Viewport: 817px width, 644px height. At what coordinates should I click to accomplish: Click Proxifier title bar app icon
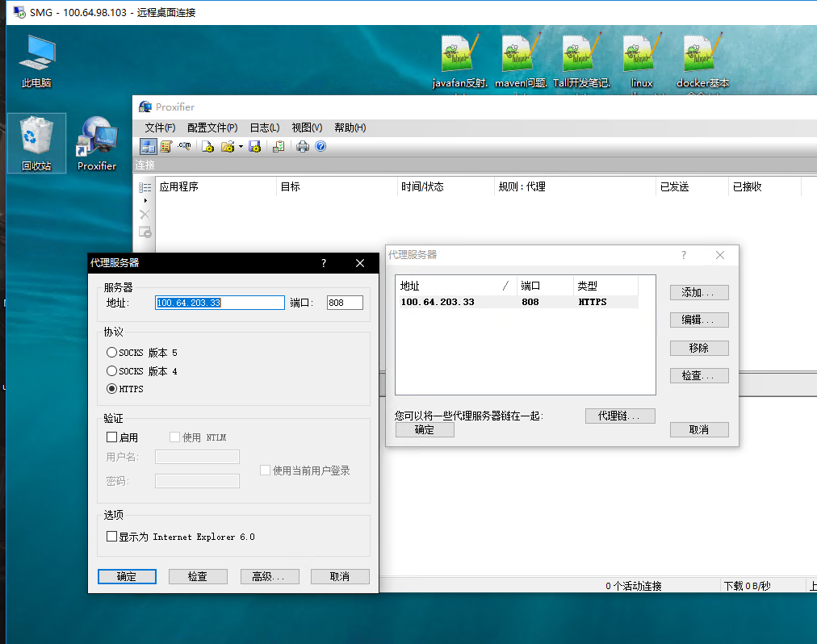145,107
